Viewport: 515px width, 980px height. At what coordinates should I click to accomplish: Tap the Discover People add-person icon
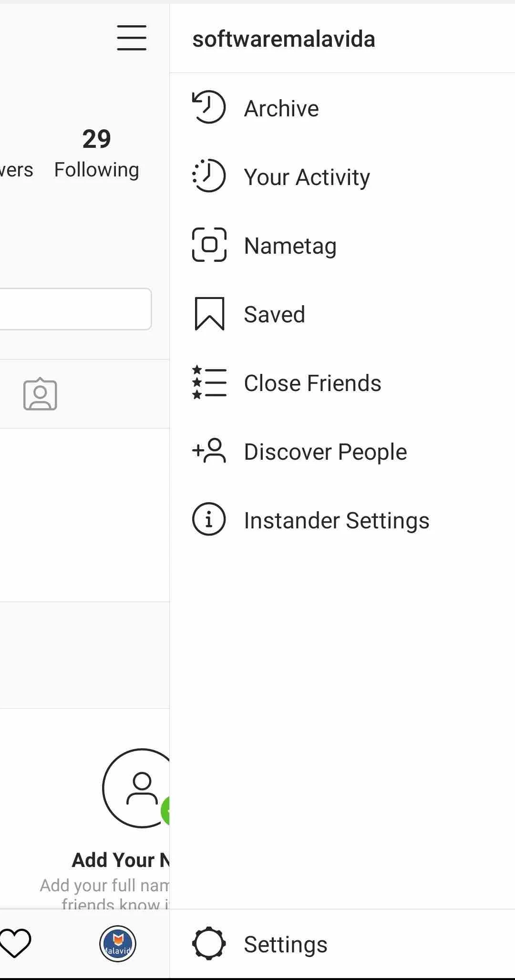tap(209, 451)
